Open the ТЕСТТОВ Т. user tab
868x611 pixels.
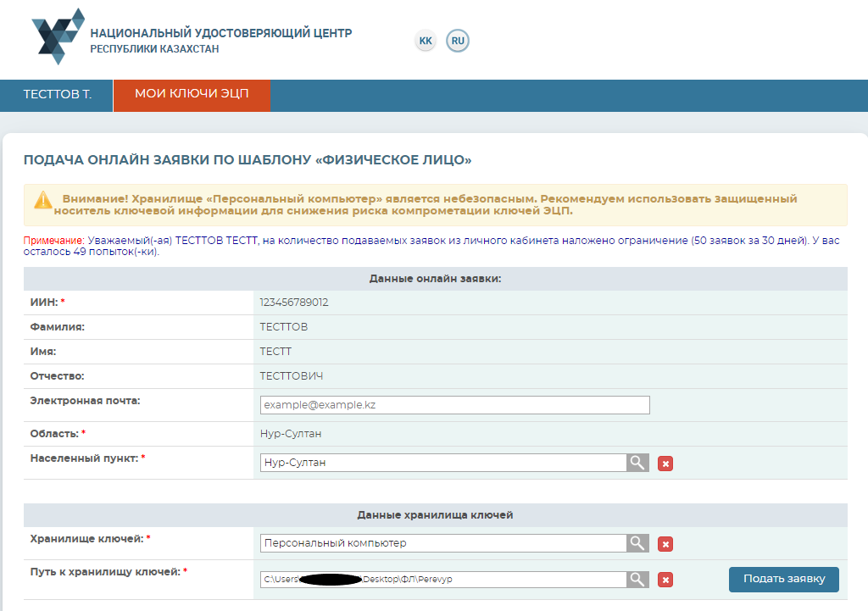pos(57,95)
